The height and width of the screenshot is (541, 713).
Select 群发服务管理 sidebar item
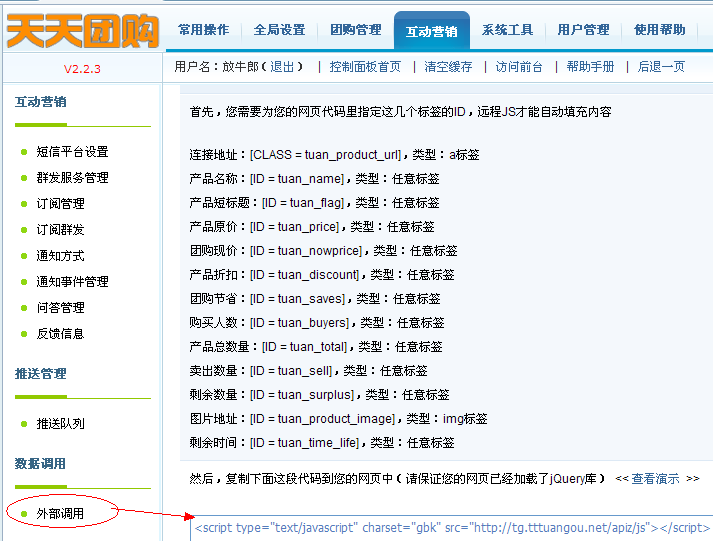[x=72, y=178]
